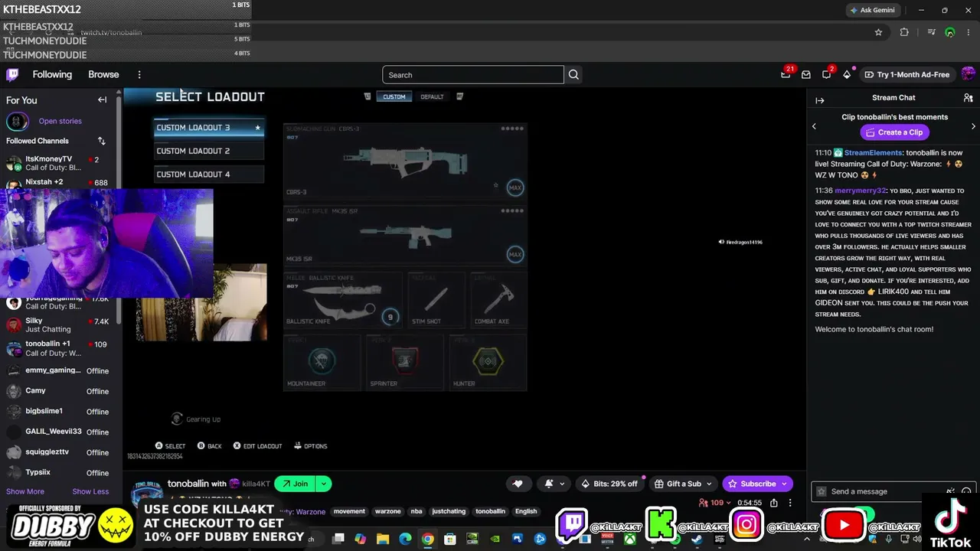The height and width of the screenshot is (551, 980).
Task: Open the Chrome extensions puzzle icon
Action: (904, 32)
